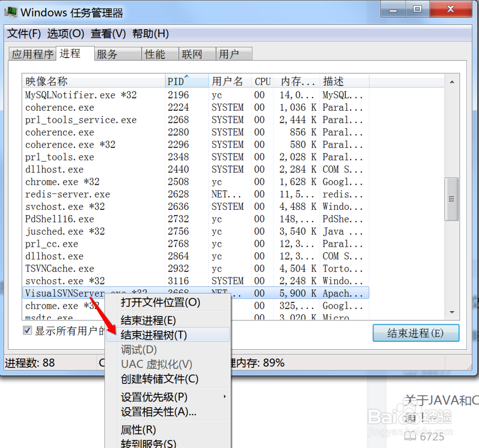Viewport: 479px width, 448px height.
Task: Click the scrollbar up arrow
Action: click(x=452, y=82)
